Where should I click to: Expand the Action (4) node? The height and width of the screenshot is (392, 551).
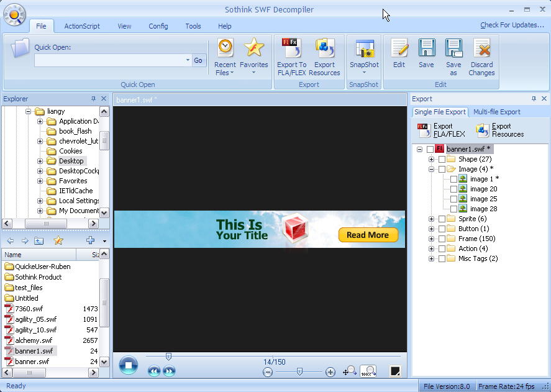[x=431, y=248]
